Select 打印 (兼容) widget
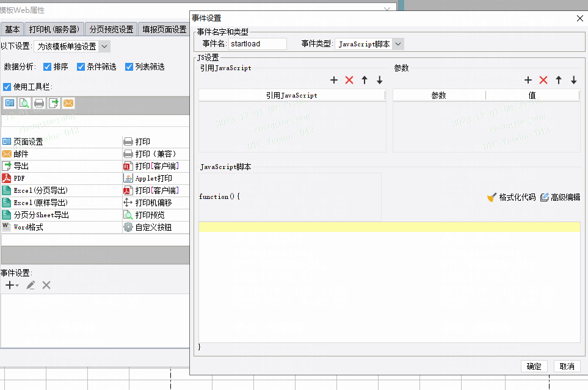Screen dimensions: 588x390 point(156,154)
